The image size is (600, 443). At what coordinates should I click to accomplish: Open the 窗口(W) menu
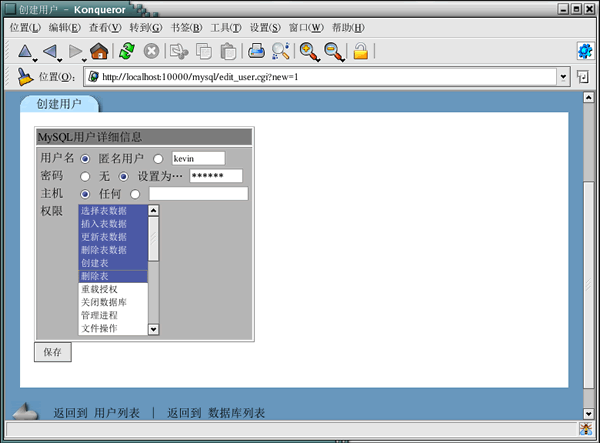(306, 28)
